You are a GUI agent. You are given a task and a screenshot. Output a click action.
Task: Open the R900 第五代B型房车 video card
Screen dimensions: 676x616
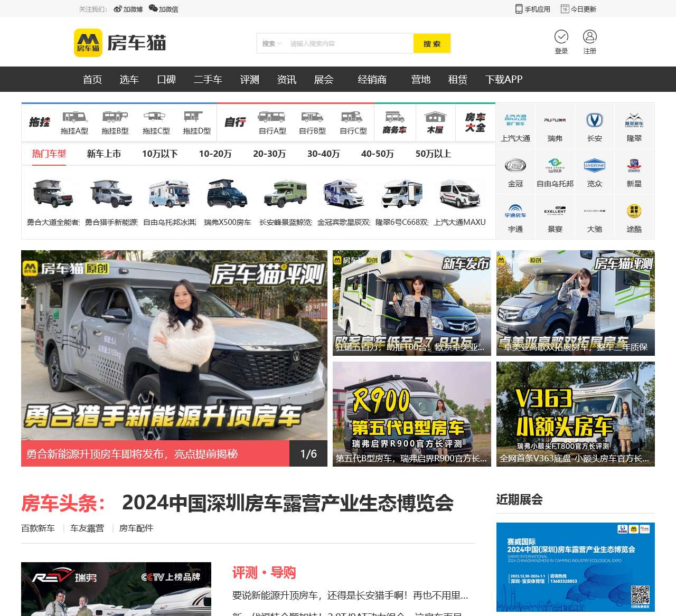[x=412, y=414]
